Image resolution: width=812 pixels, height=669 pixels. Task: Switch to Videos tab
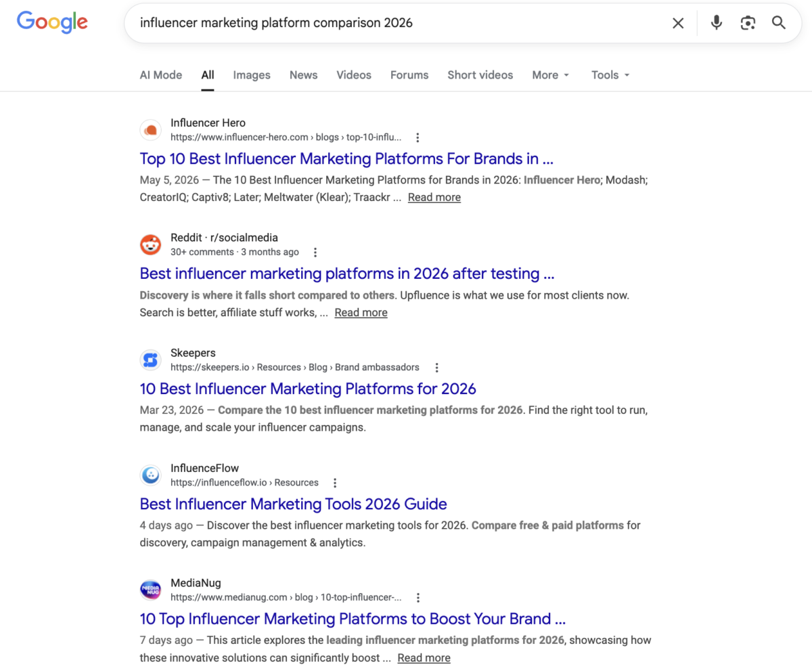354,75
